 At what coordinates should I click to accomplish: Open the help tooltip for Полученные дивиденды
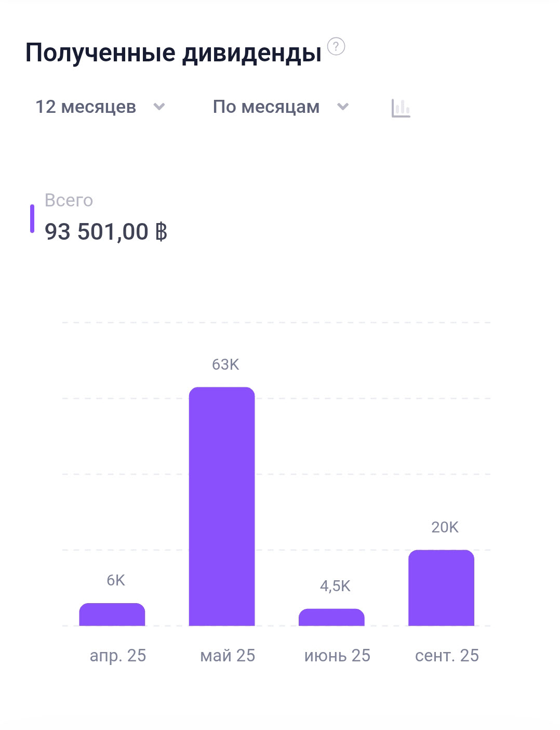coord(336,46)
